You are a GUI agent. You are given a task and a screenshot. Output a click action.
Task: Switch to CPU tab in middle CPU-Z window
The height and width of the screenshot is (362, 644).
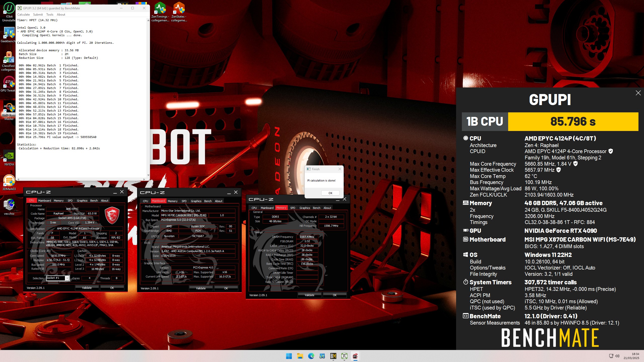click(x=145, y=201)
